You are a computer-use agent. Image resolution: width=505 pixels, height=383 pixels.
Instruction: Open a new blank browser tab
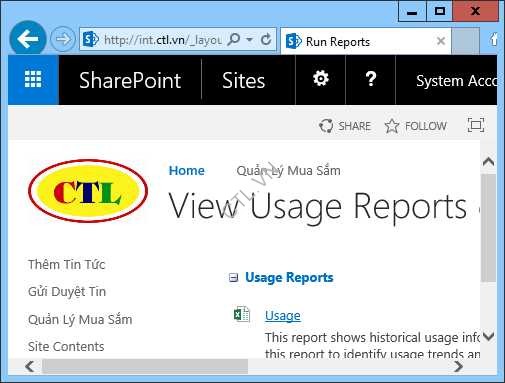pos(465,41)
